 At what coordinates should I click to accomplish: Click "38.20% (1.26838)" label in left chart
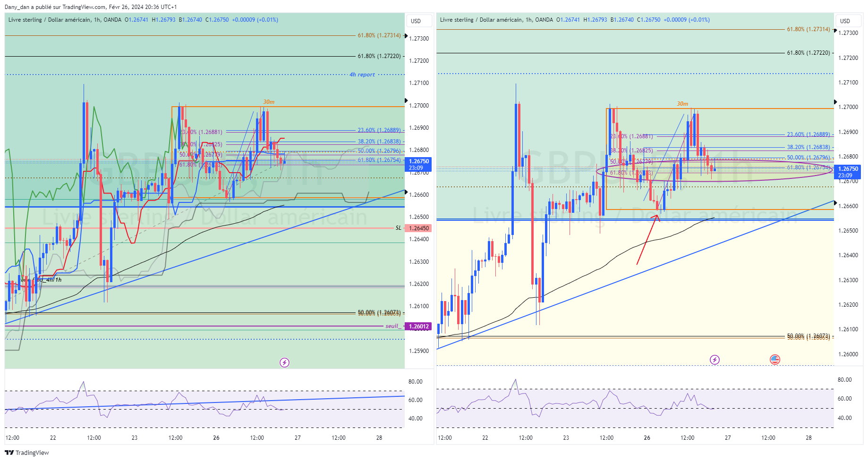(379, 142)
